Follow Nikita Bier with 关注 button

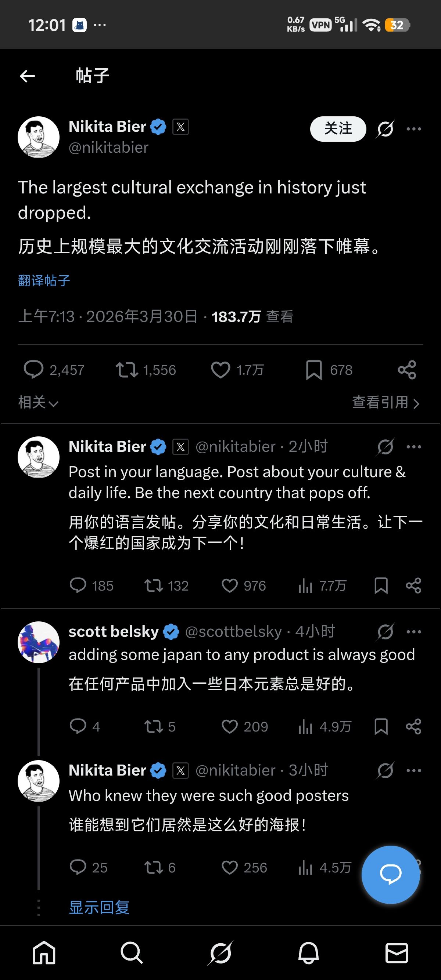click(338, 129)
